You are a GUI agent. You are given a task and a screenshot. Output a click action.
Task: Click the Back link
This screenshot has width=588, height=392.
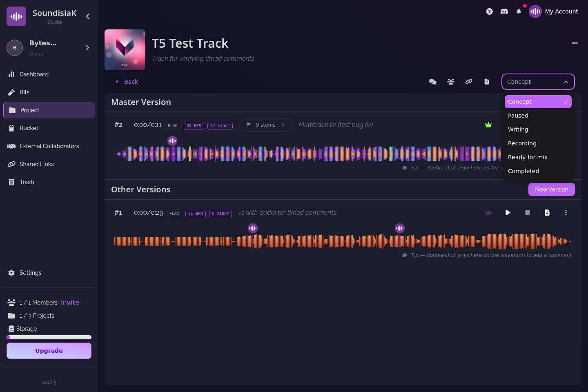127,82
